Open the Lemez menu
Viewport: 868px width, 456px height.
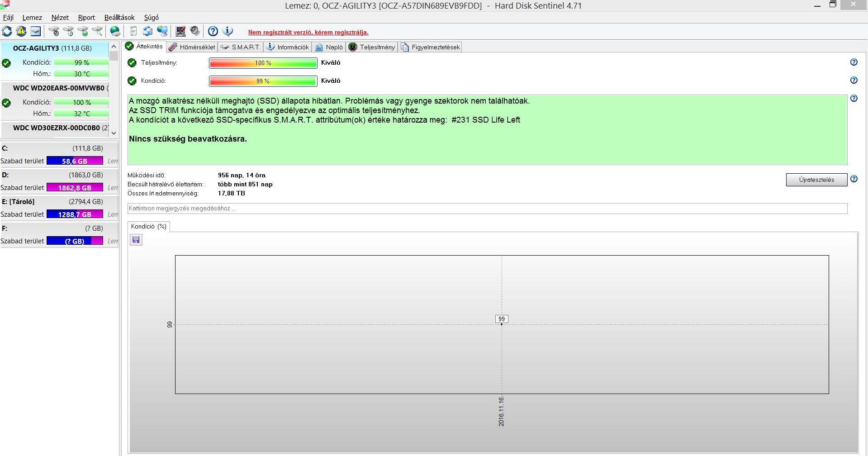[x=32, y=18]
